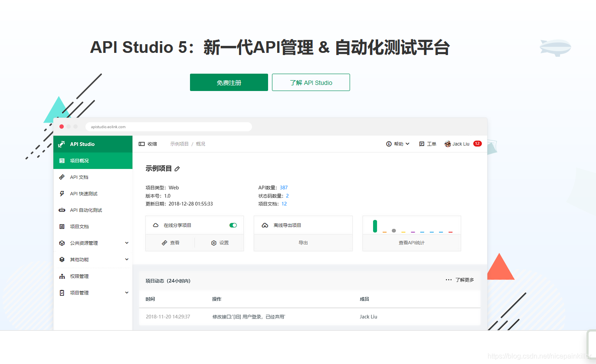Click the 项目概况 sidebar icon

pos(62,161)
